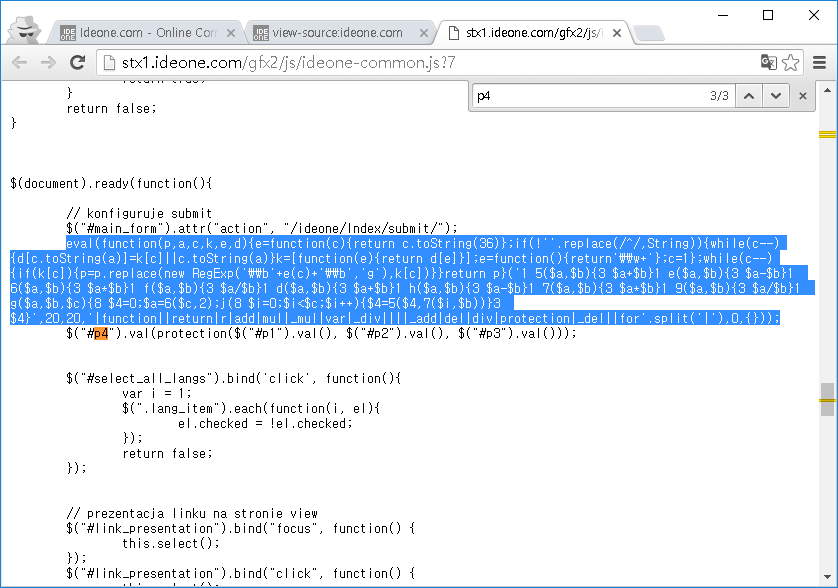
Task: Bookmark this page with the star icon
Action: 790,63
